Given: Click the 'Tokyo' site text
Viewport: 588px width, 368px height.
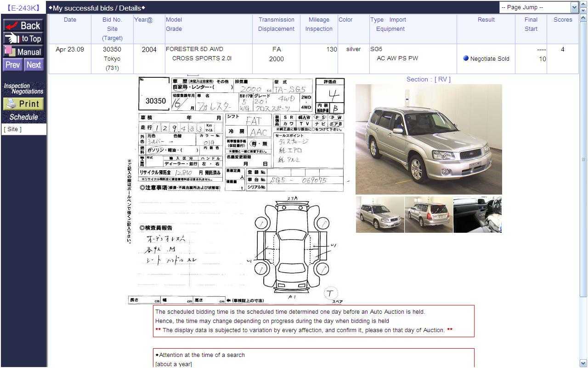Looking at the screenshot, I should point(112,59).
